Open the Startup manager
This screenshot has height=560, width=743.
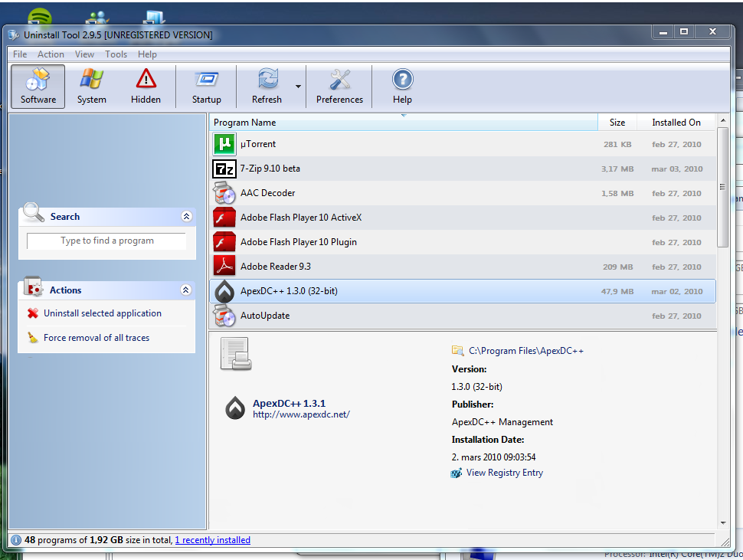pyautogui.click(x=206, y=87)
